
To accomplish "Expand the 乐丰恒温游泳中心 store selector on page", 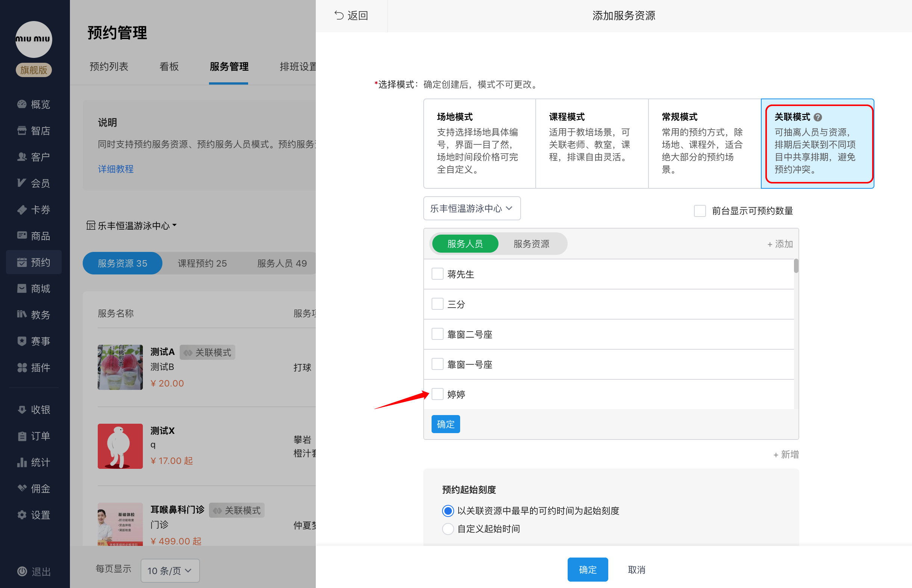I will [132, 225].
